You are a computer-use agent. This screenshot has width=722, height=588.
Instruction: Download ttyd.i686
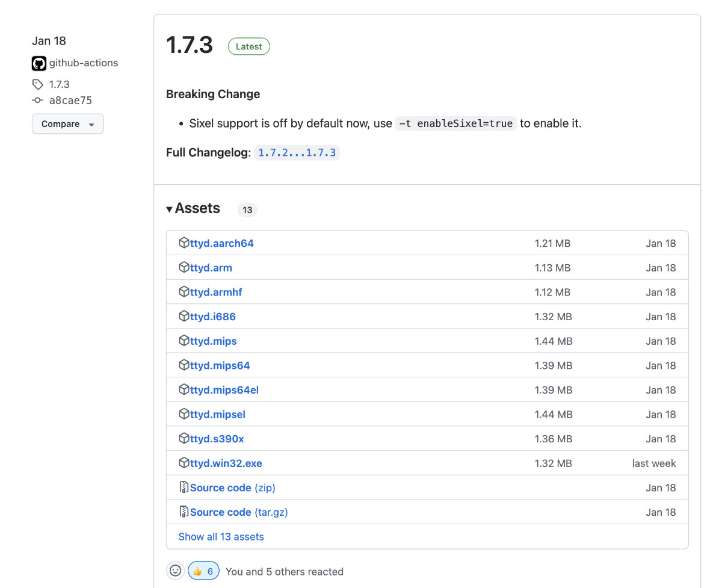pos(213,317)
